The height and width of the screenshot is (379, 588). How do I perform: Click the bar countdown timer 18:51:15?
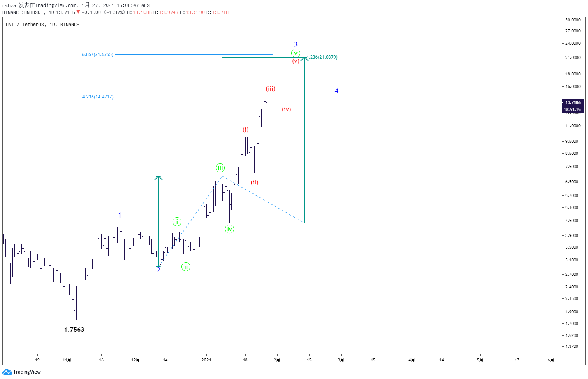click(x=573, y=109)
